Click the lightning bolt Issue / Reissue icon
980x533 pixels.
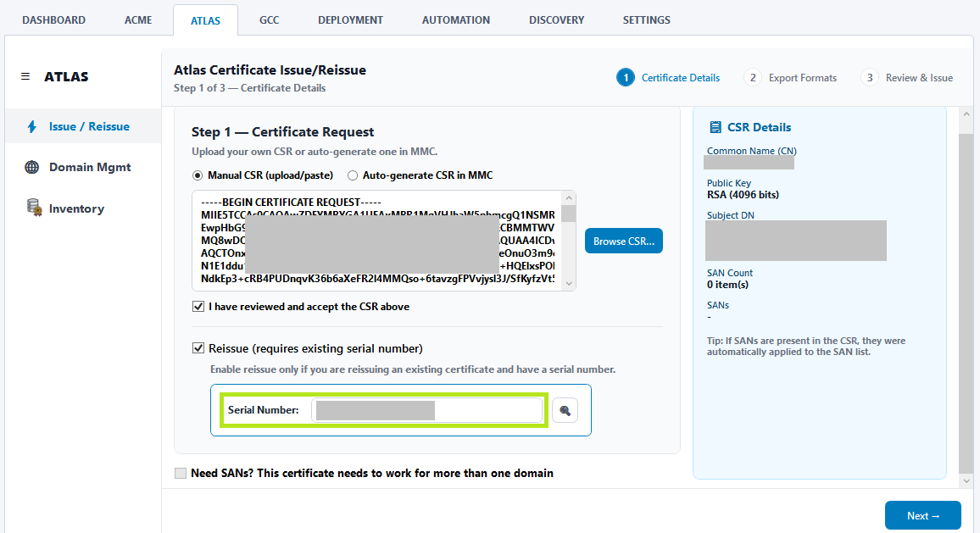click(x=32, y=127)
